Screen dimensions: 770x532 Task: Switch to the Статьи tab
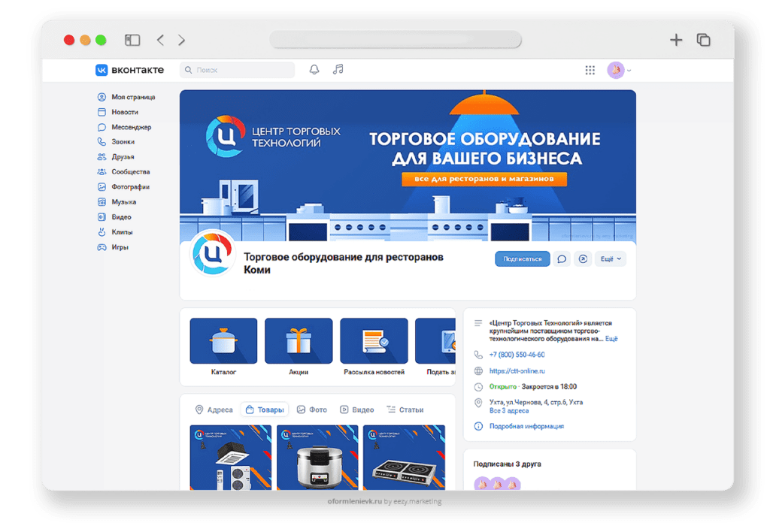(x=405, y=410)
